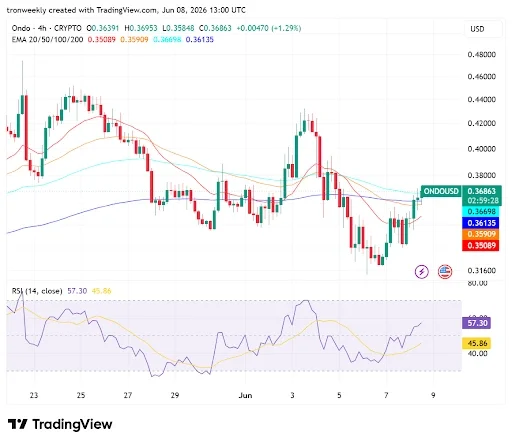Viewport: 512px width, 444px height.
Task: Select the cyan 0.36698 EMA price tag
Action: pyautogui.click(x=482, y=211)
